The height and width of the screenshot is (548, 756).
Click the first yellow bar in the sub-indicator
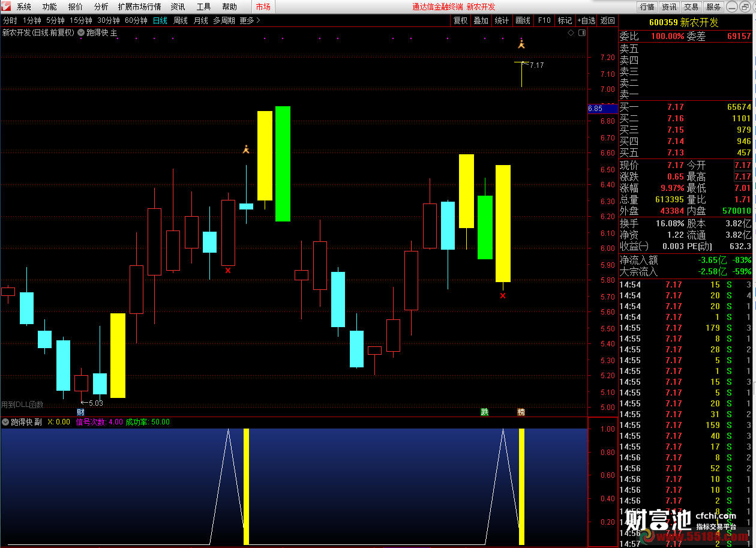246,487
